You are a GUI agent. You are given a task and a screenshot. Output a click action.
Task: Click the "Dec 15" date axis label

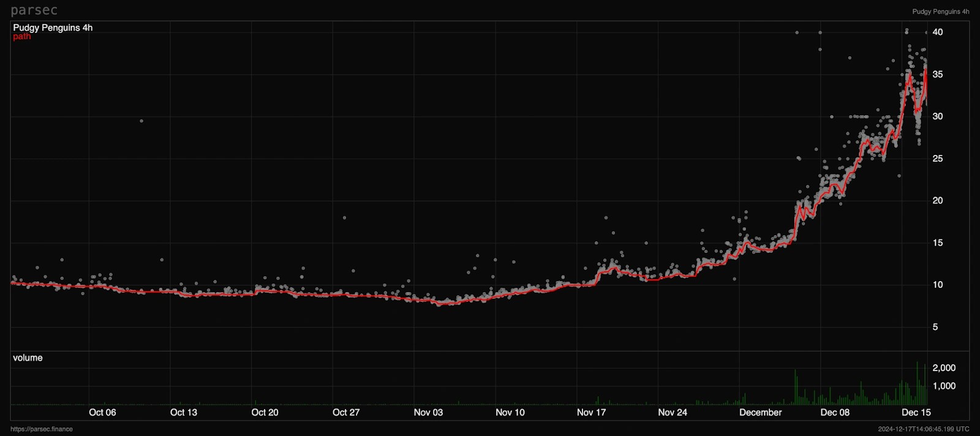click(x=916, y=412)
